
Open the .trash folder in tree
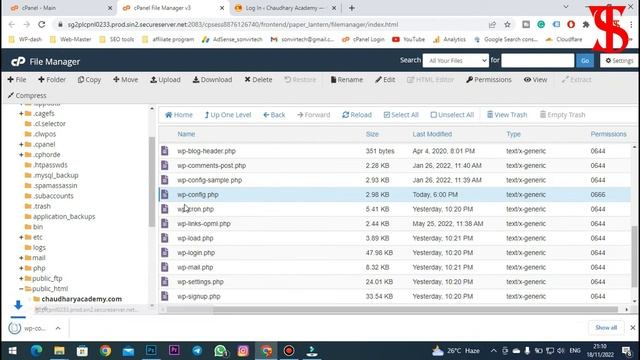[42, 206]
